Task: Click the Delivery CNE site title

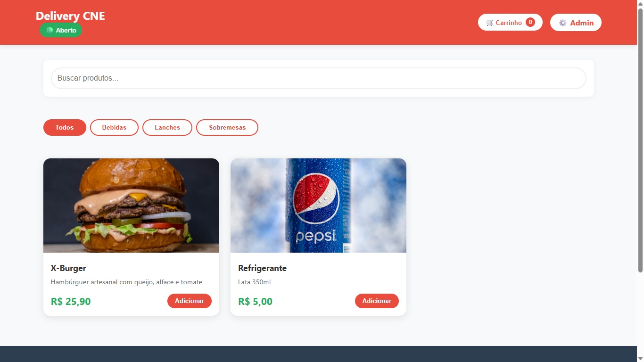Action: point(70,16)
